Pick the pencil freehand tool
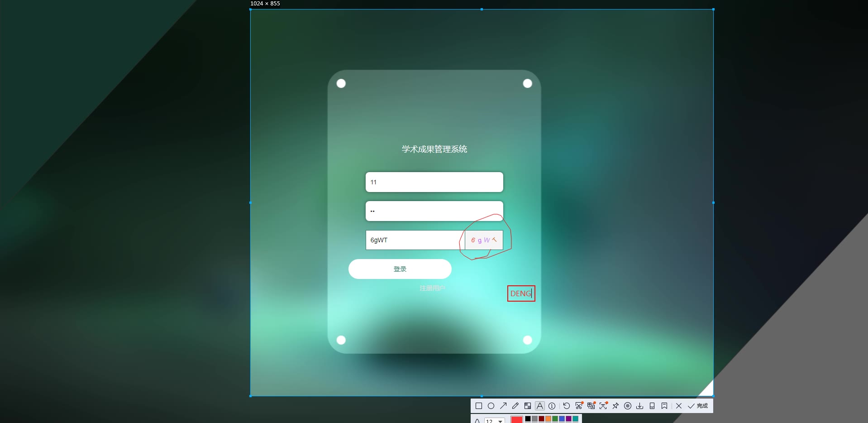 [515, 406]
